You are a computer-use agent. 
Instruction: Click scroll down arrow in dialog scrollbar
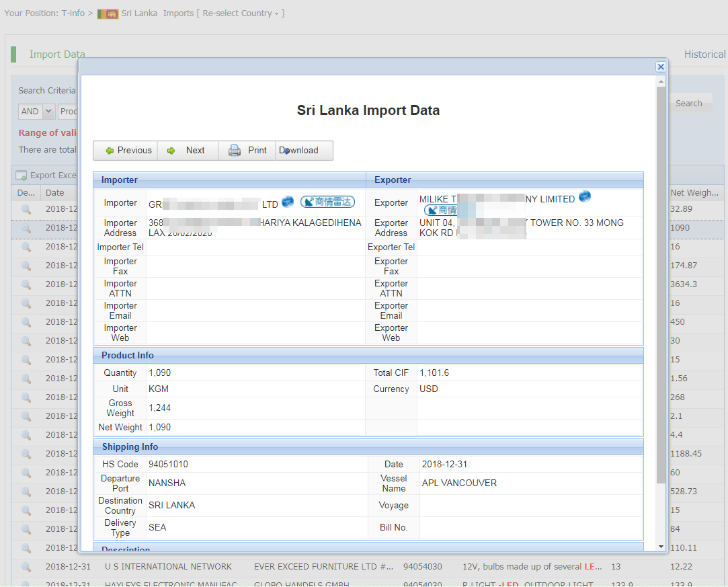click(661, 546)
